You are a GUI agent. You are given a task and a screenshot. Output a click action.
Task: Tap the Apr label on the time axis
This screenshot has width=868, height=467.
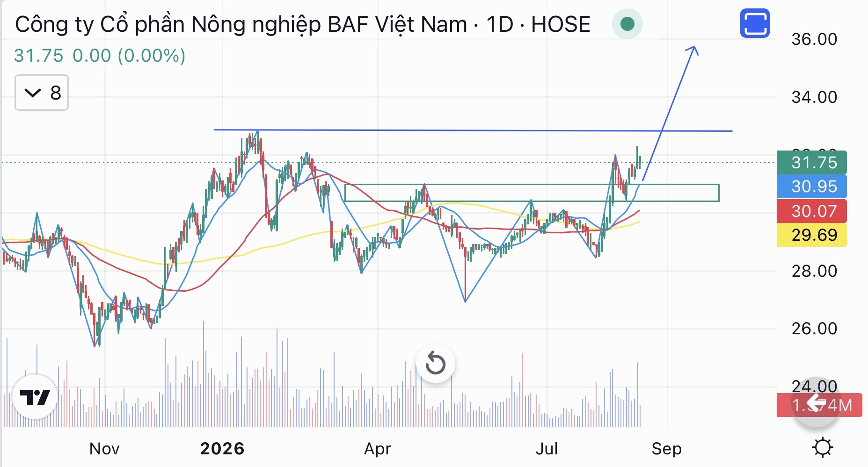[378, 449]
